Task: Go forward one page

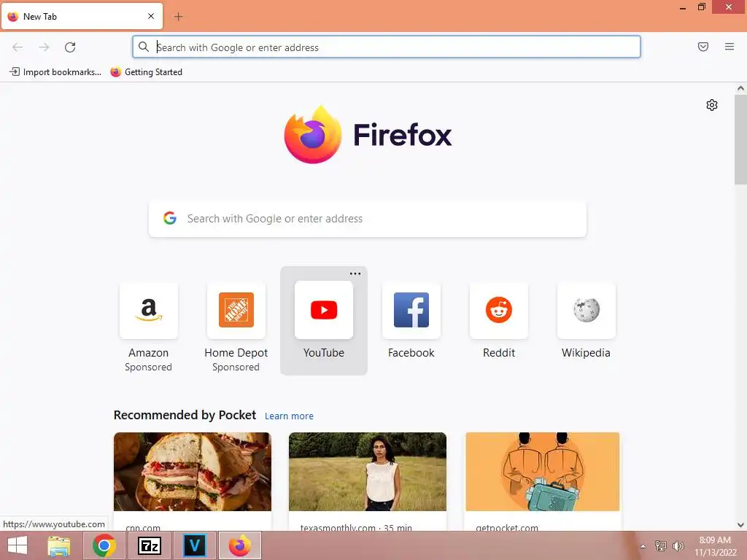Action: [44, 47]
